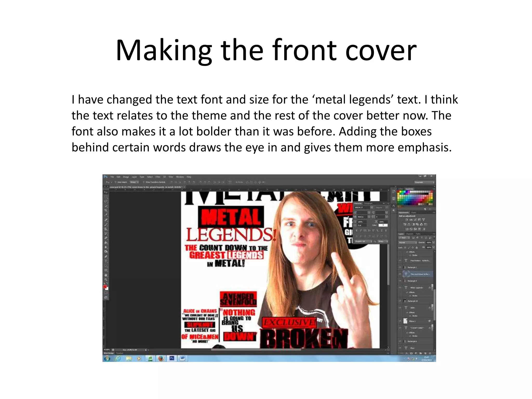Select the Hand tool
The image size is (532, 399).
point(106,275)
